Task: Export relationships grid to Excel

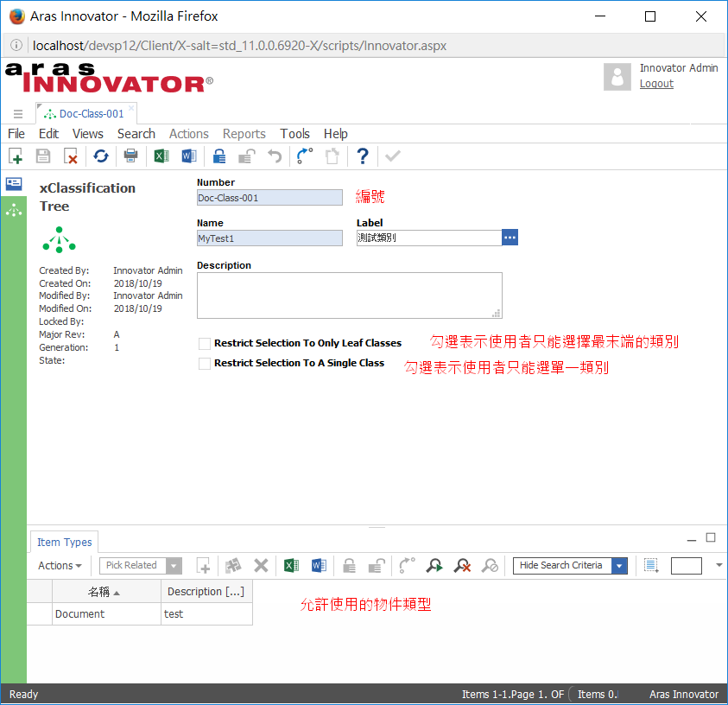Action: pos(291,566)
